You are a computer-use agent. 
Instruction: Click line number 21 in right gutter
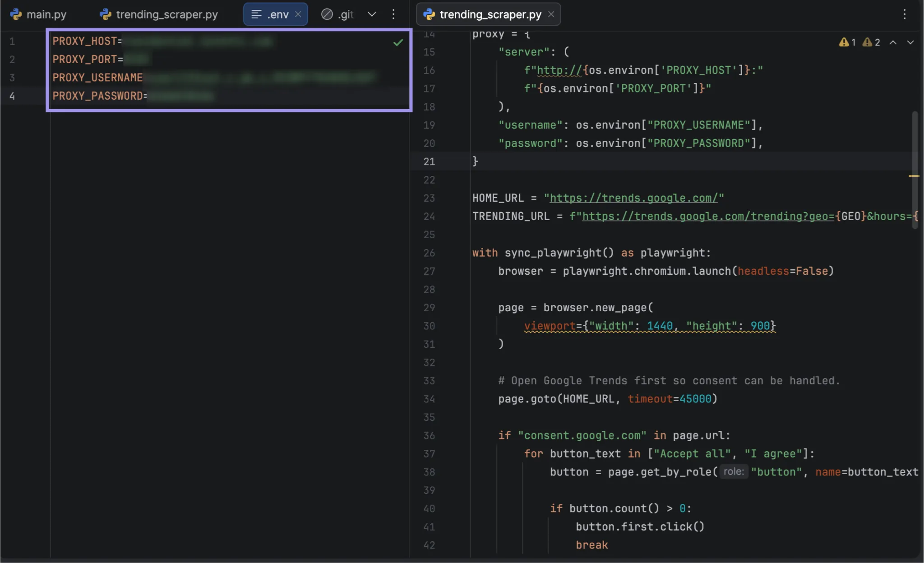pyautogui.click(x=429, y=162)
